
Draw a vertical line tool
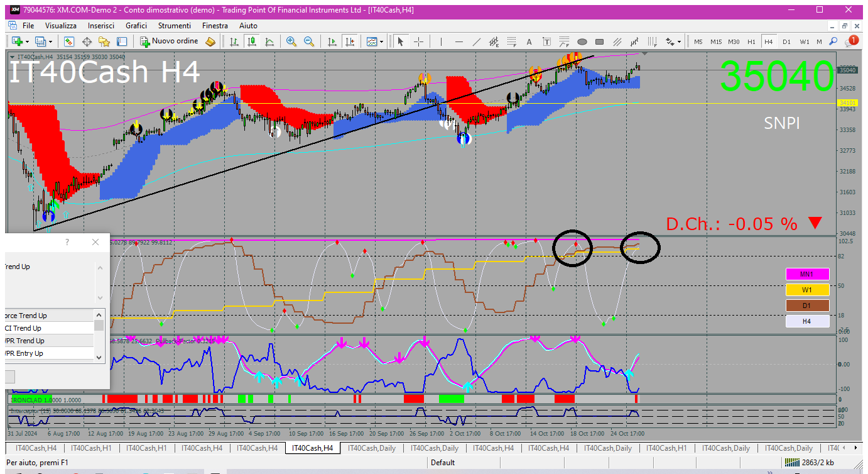(442, 41)
